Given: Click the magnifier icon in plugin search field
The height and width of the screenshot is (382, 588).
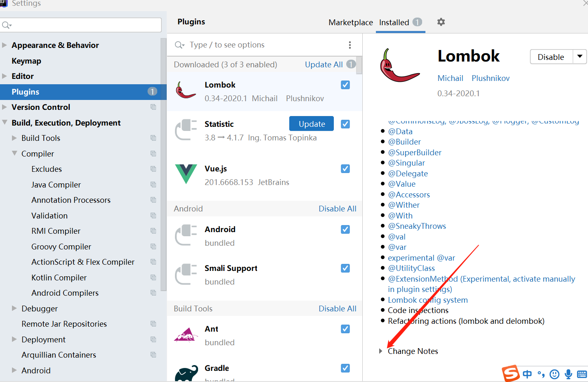Looking at the screenshot, I should point(179,45).
